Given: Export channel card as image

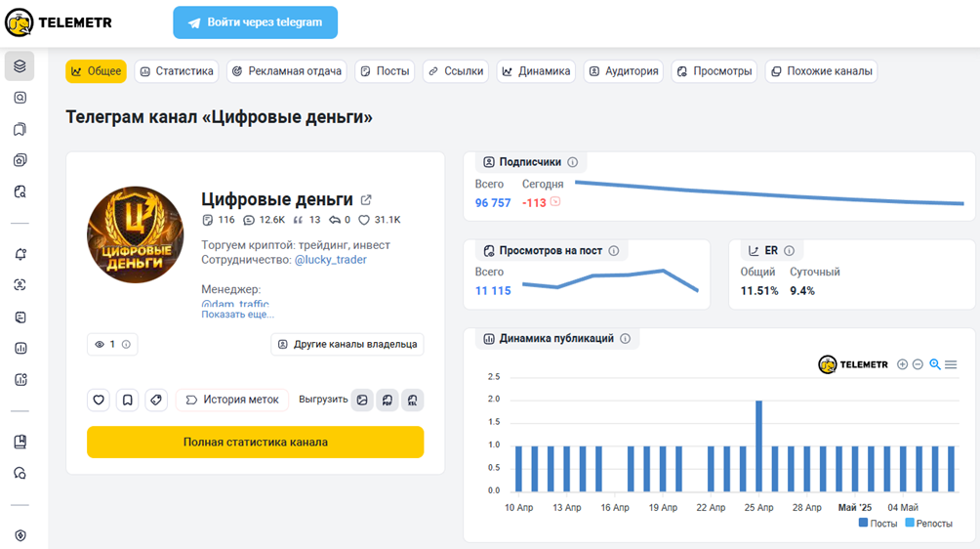Looking at the screenshot, I should pos(362,401).
